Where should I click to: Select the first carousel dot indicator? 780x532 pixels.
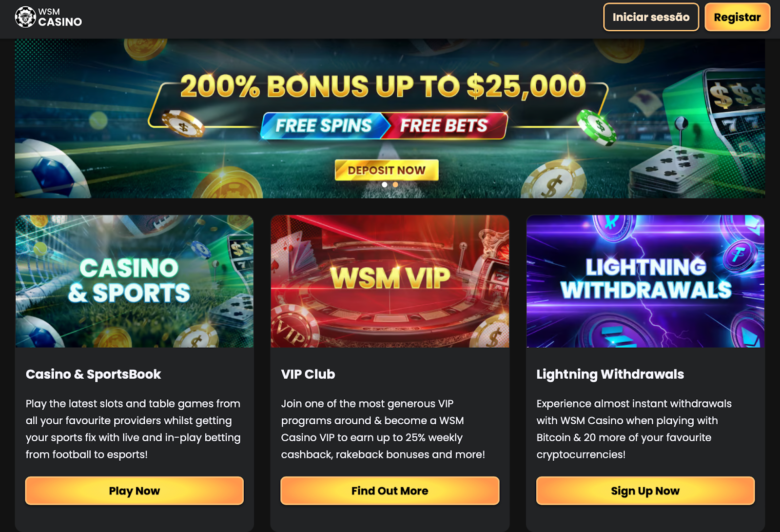pyautogui.click(x=385, y=185)
